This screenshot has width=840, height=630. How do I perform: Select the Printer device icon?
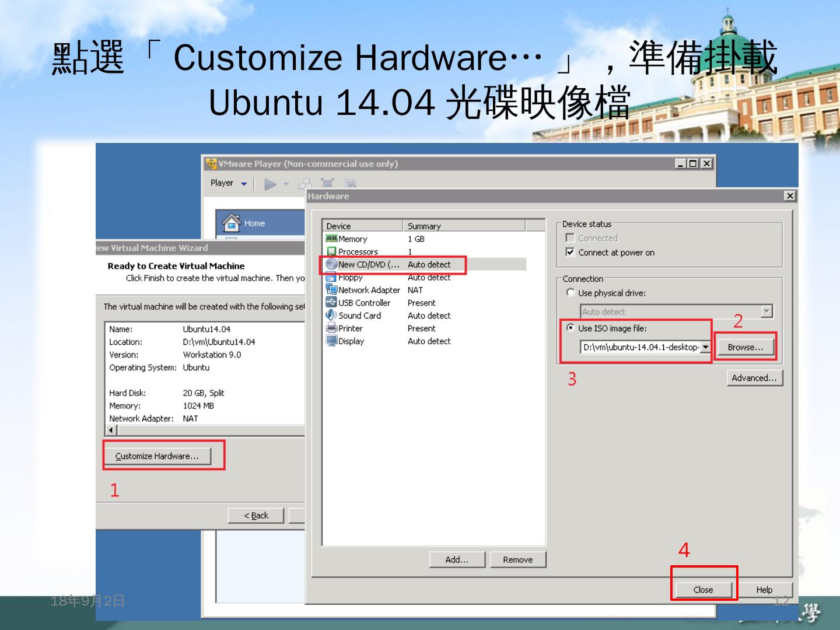point(331,328)
